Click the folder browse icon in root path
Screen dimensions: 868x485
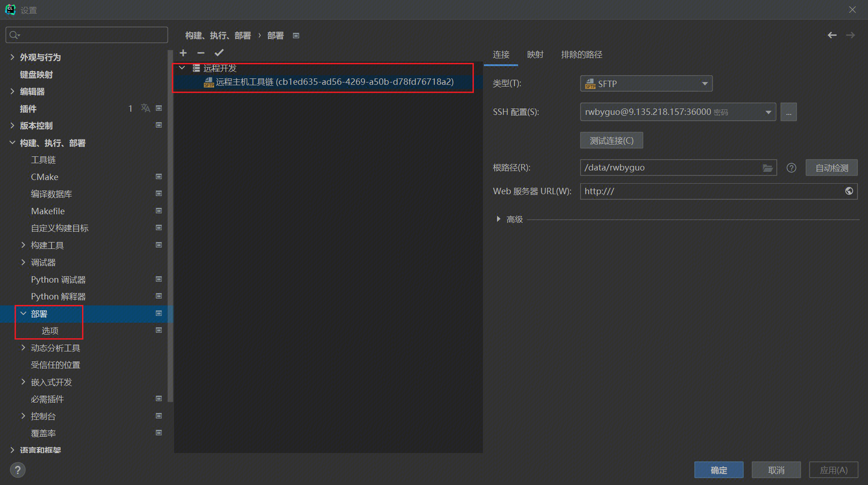point(767,168)
